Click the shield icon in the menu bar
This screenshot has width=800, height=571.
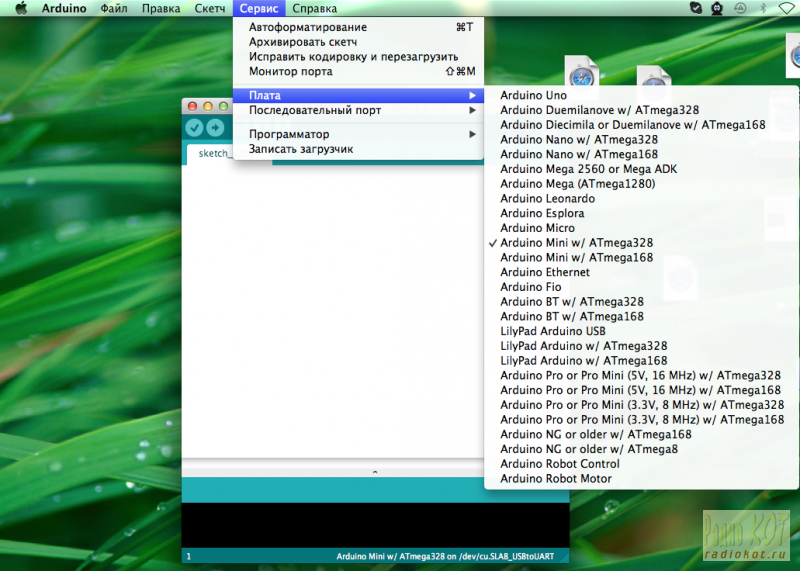tap(695, 8)
